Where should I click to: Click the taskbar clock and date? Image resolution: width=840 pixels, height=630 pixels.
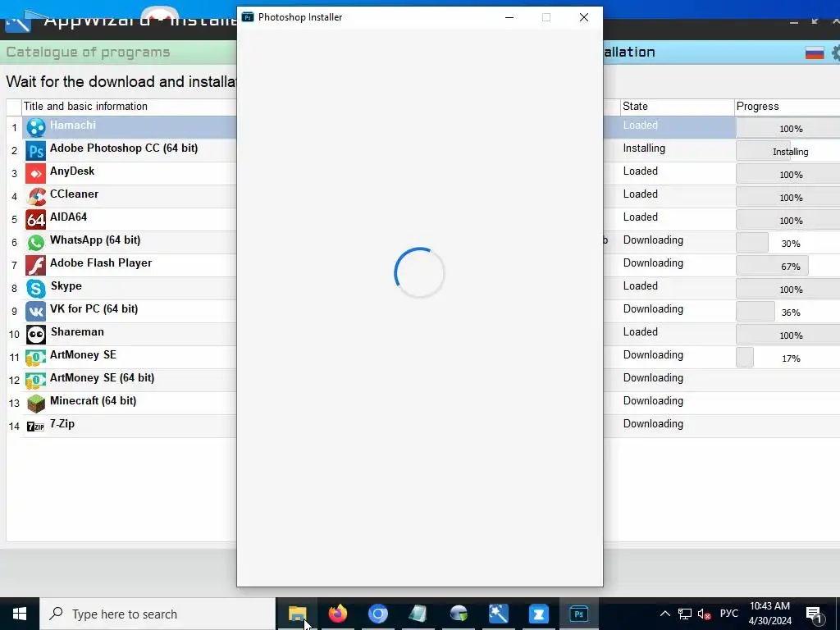[769, 614]
